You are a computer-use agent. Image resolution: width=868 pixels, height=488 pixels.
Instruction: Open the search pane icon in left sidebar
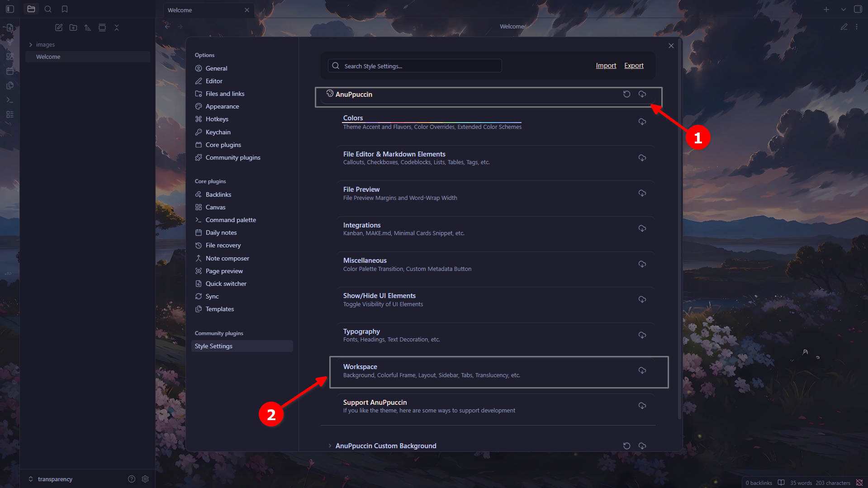pos(48,9)
